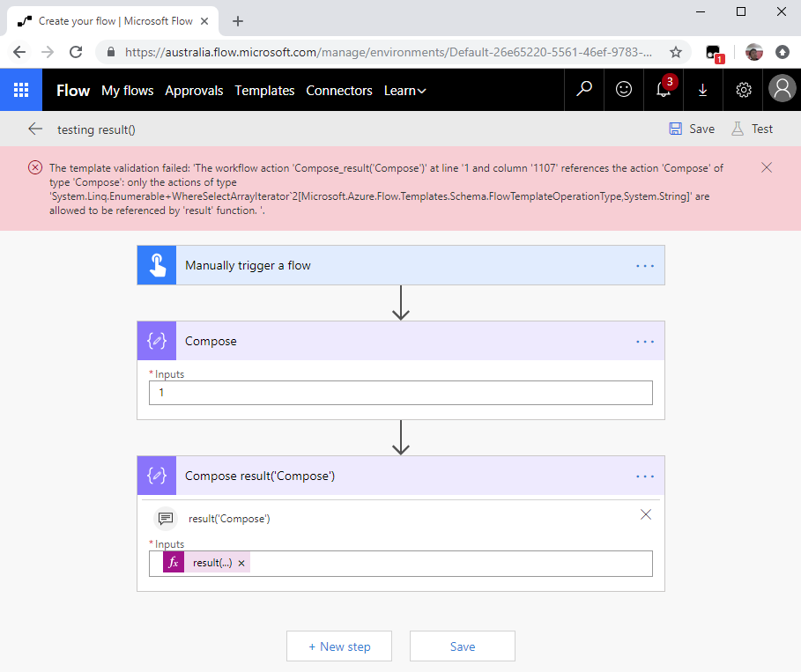Open ellipsis menu for Manually trigger a flow
The image size is (801, 672).
[645, 265]
